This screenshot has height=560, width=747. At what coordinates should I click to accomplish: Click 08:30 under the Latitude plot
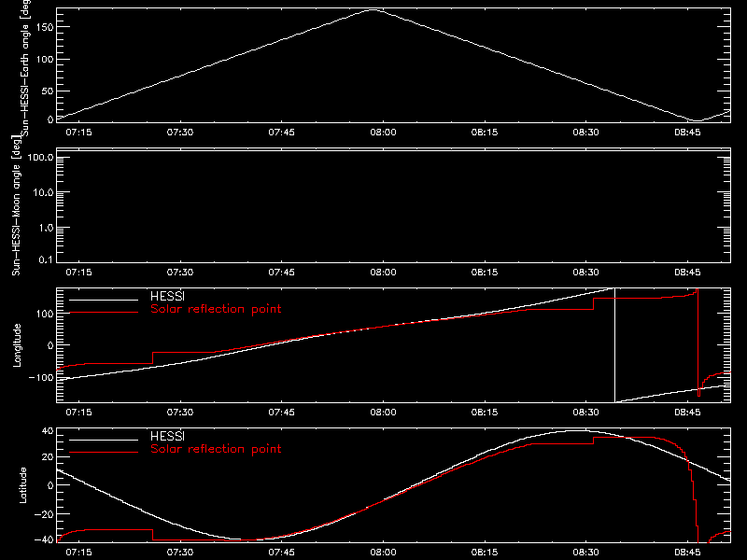click(586, 553)
